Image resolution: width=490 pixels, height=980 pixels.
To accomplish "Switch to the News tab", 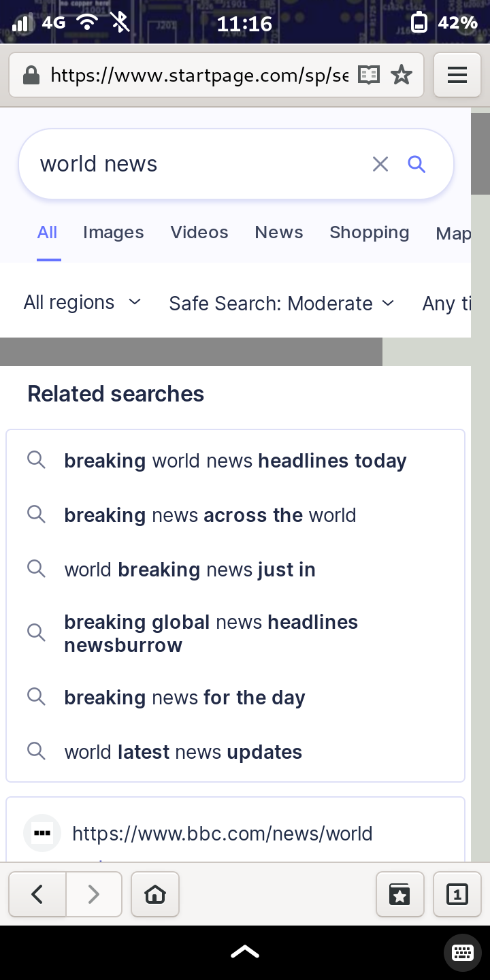I will (279, 233).
